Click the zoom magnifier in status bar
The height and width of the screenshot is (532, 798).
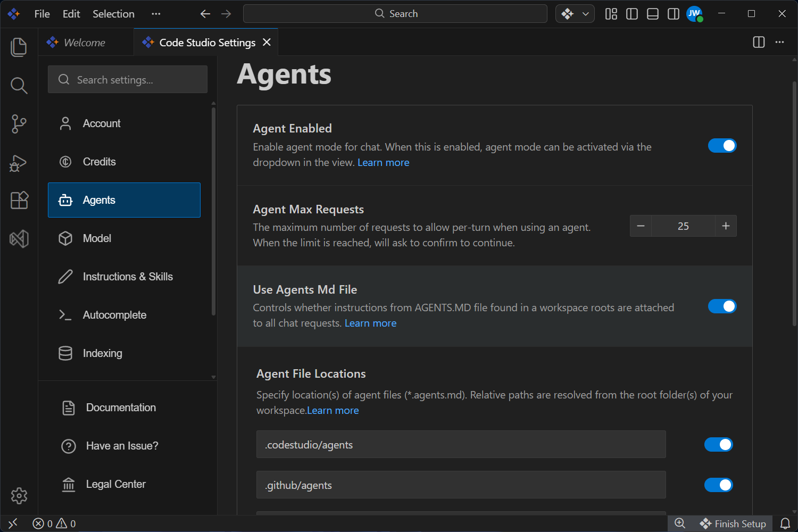pyautogui.click(x=680, y=523)
